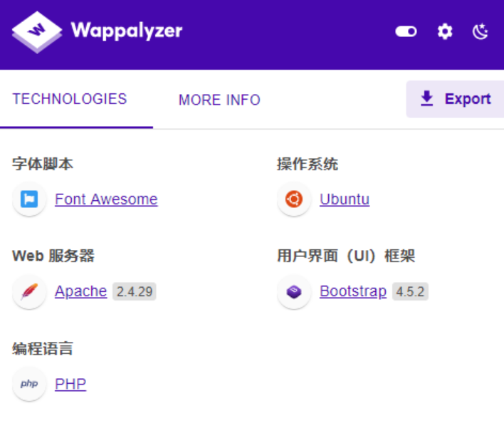Toggle the Wappalyzer enable switch
504x428 pixels.
coord(406,31)
